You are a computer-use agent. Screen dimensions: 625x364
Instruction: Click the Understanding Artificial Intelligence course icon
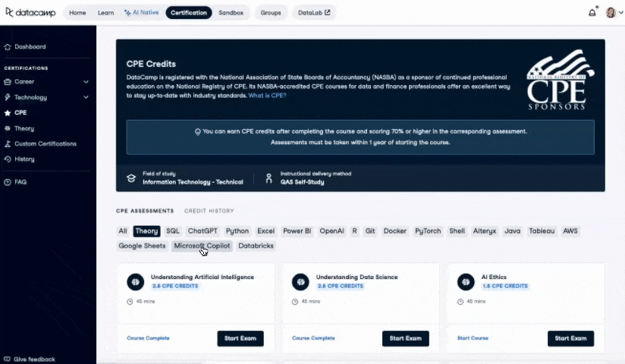[136, 281]
